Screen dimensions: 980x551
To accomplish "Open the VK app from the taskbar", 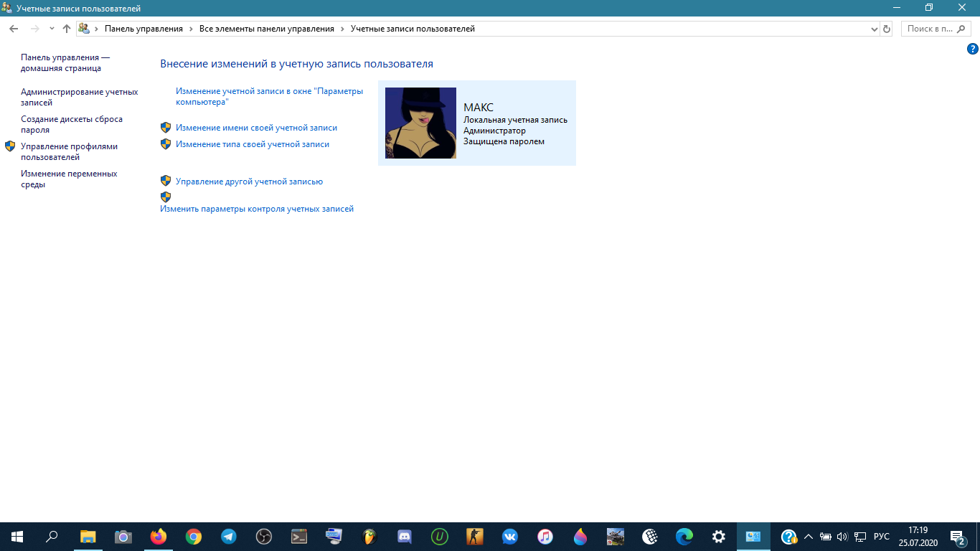I will pyautogui.click(x=510, y=537).
